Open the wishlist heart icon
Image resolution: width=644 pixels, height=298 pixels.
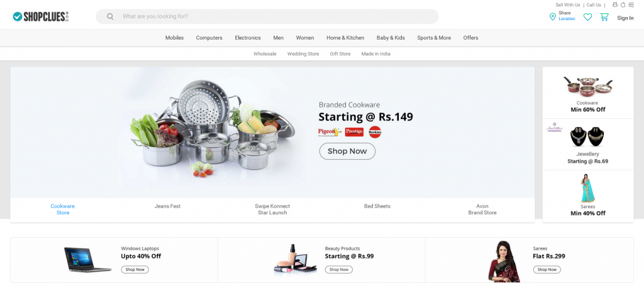tap(587, 17)
